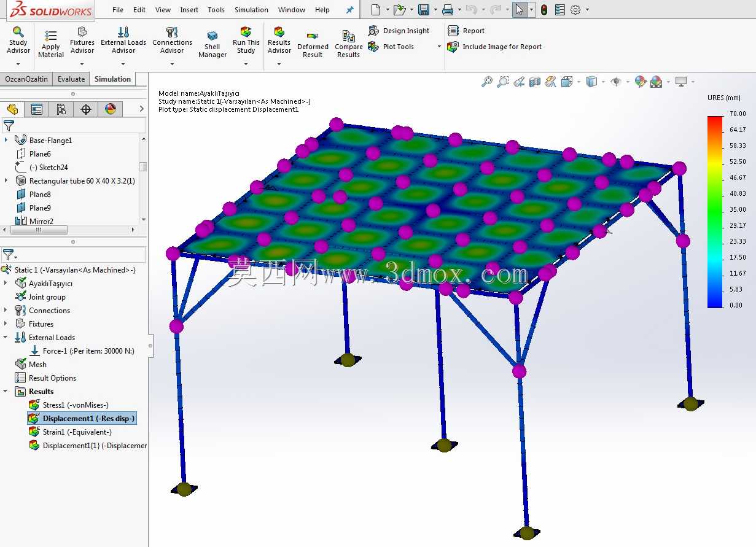Launch the Shell Manager
756x547 pixels.
[x=212, y=45]
